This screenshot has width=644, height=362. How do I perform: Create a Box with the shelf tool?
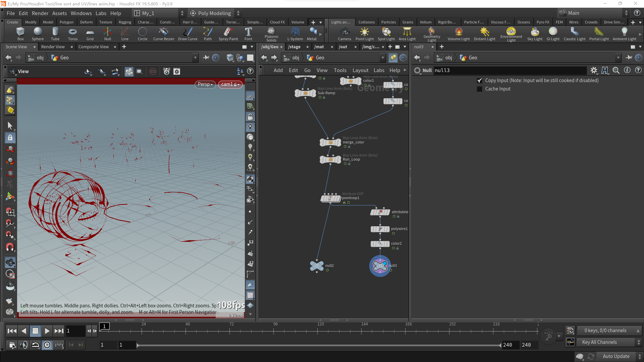pos(20,34)
